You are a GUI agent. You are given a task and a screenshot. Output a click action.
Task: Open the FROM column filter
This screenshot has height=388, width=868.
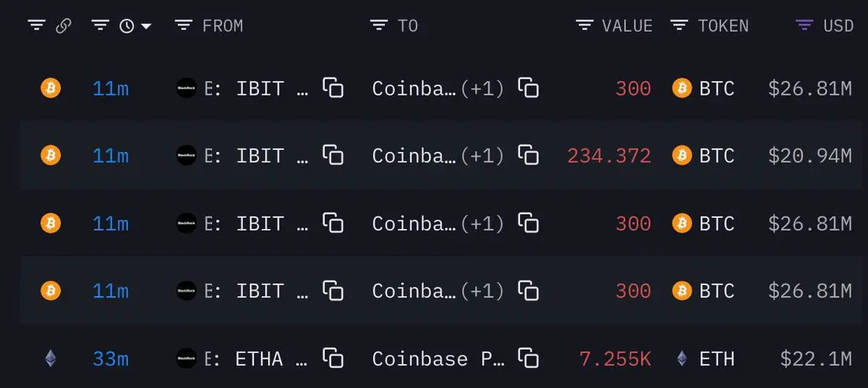pos(184,26)
